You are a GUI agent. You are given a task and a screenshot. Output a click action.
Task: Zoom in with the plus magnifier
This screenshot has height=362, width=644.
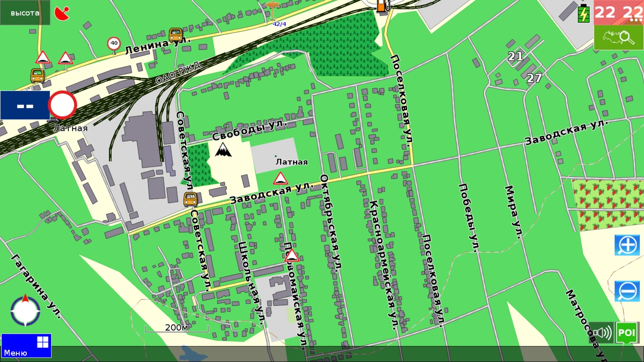pyautogui.click(x=627, y=245)
